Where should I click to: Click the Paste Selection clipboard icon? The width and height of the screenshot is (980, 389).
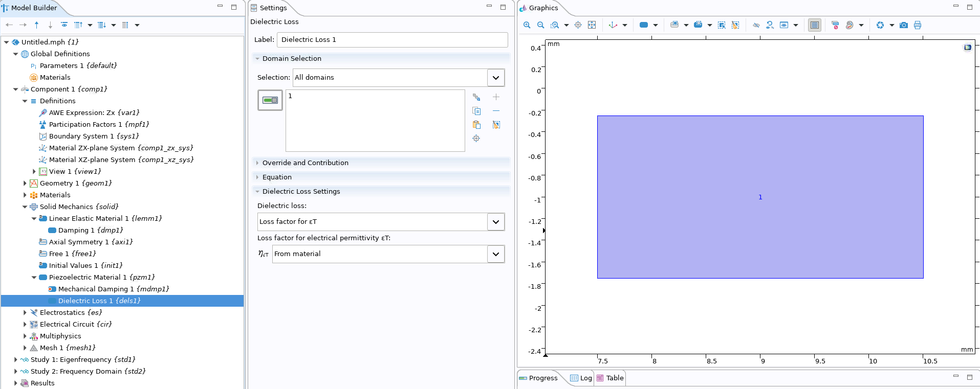point(476,125)
